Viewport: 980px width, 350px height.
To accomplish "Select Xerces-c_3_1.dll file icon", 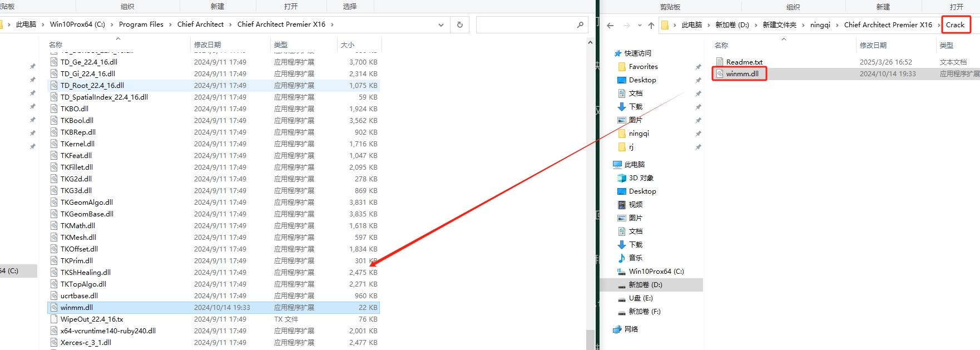I will point(54,342).
